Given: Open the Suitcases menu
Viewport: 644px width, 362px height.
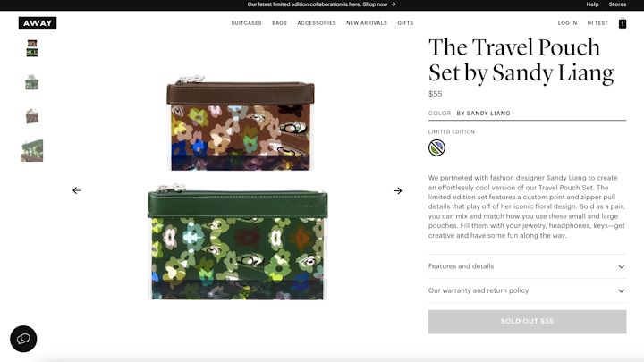Looking at the screenshot, I should click(247, 23).
